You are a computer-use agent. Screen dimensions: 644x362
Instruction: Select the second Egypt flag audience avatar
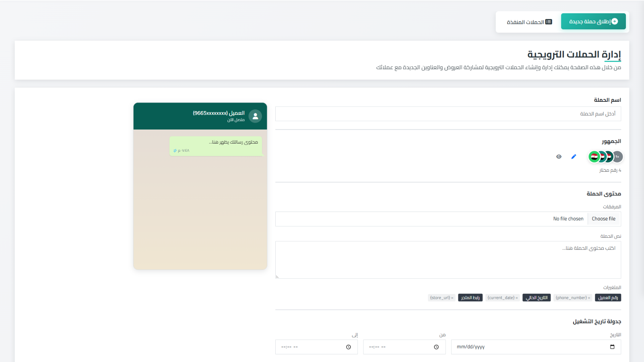(601, 156)
